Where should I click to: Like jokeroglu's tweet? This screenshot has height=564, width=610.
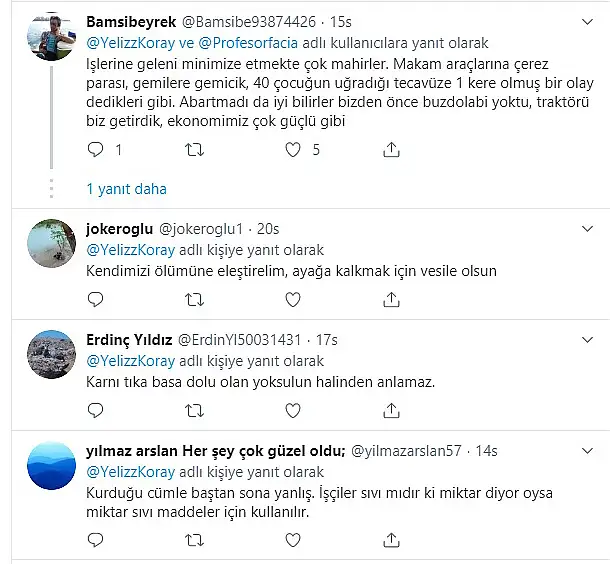(293, 298)
